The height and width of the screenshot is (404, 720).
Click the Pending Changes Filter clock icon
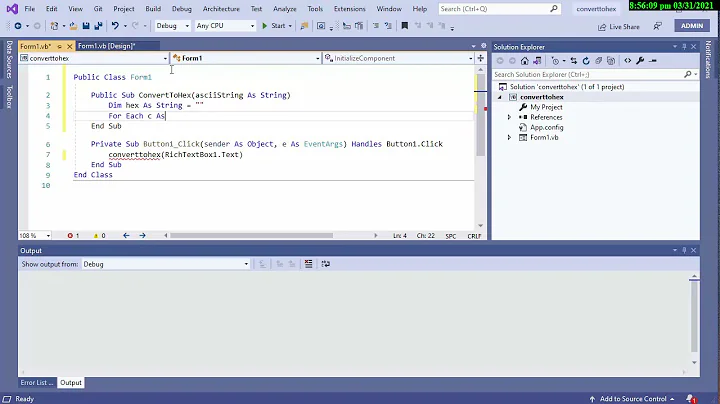pos(555,61)
